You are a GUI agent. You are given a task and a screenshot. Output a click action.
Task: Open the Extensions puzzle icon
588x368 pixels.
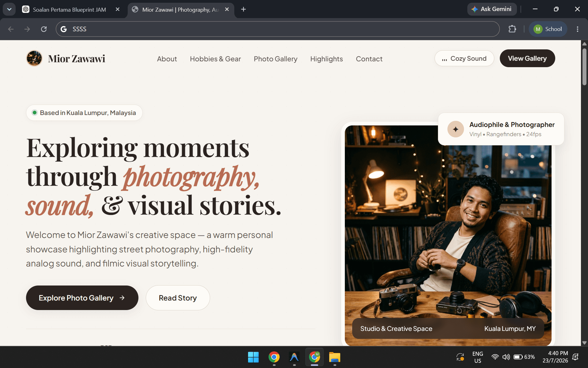point(512,29)
